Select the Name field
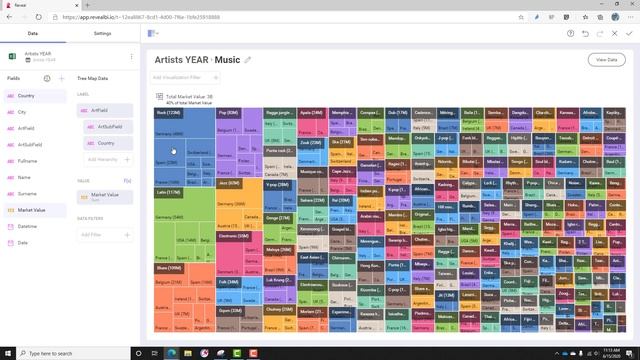This screenshot has width=640, height=360. 35,178
